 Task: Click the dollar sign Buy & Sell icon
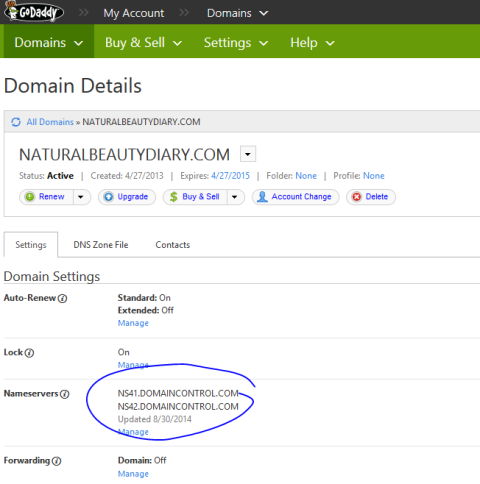coord(173,197)
